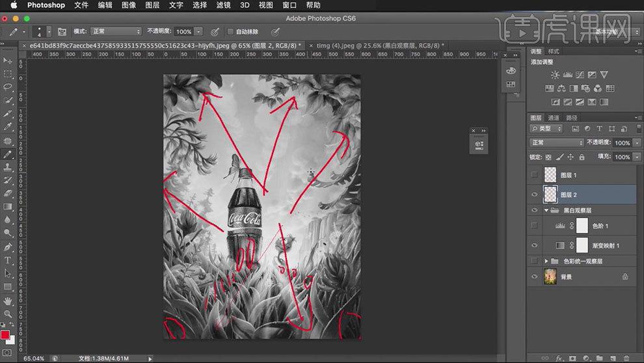Select the Rectangular Marquee tool
644x363 pixels.
tap(7, 74)
